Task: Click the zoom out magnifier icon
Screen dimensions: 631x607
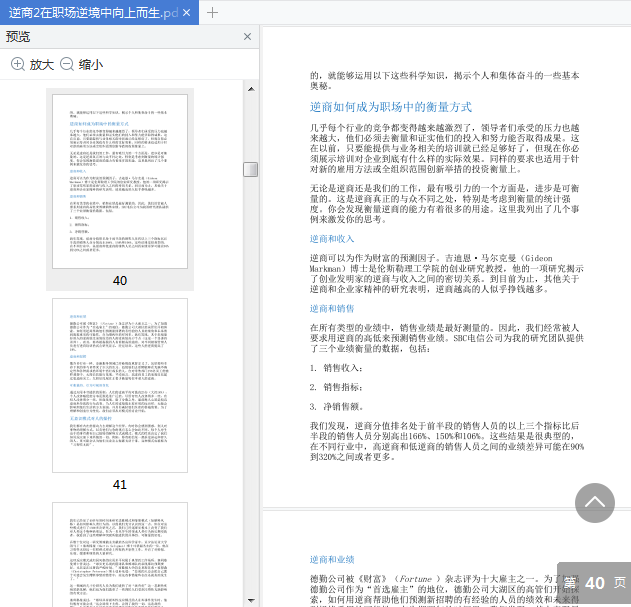Action: point(67,64)
